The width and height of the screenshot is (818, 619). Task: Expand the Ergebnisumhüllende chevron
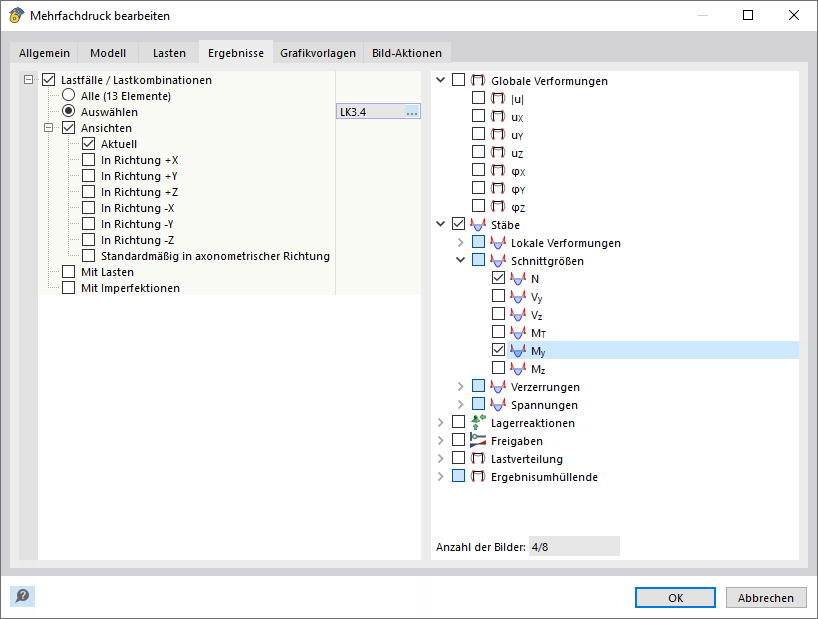tap(441, 476)
